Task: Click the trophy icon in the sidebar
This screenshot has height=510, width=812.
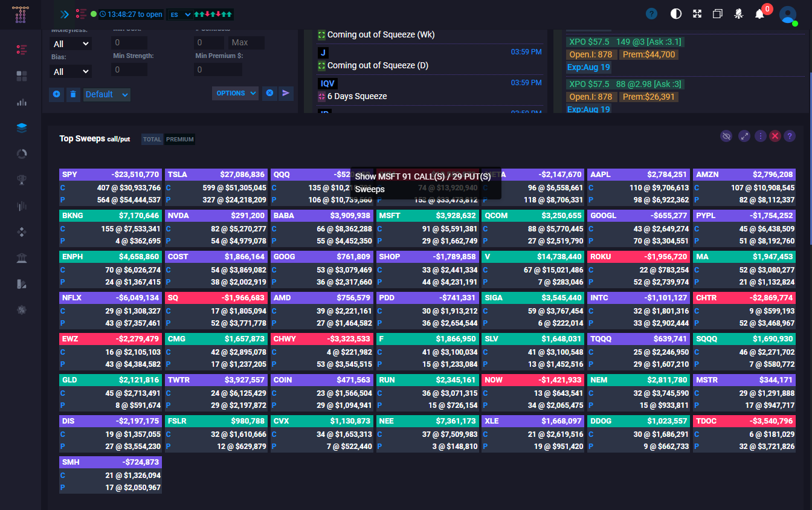Action: click(22, 179)
